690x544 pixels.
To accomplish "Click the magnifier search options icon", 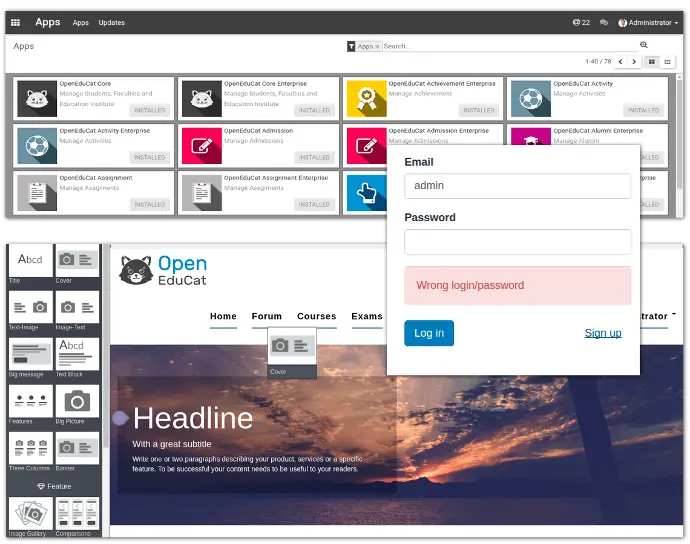I will pos(643,45).
